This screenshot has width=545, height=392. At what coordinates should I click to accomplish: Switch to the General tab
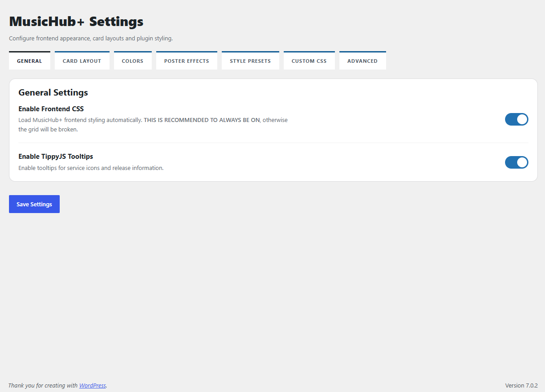30,61
